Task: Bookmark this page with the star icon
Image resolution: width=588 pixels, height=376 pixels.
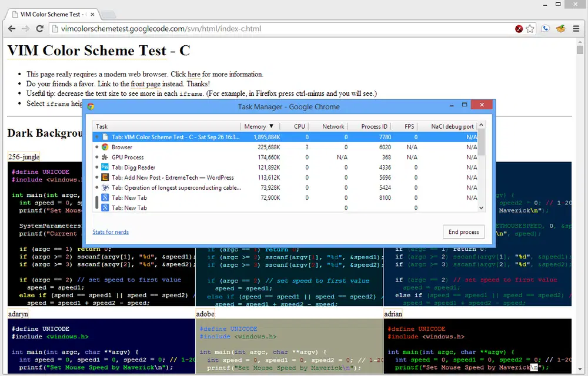Action: (x=530, y=29)
